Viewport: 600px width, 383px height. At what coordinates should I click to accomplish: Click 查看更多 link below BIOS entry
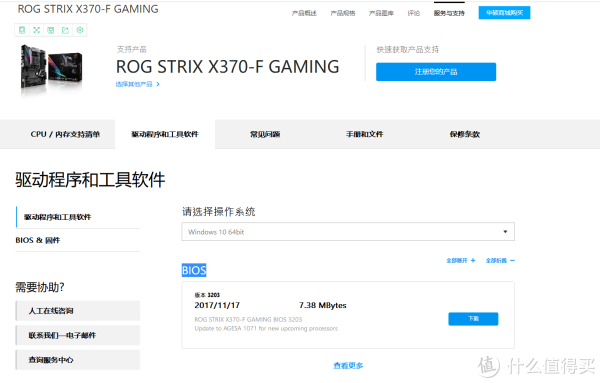coord(348,366)
